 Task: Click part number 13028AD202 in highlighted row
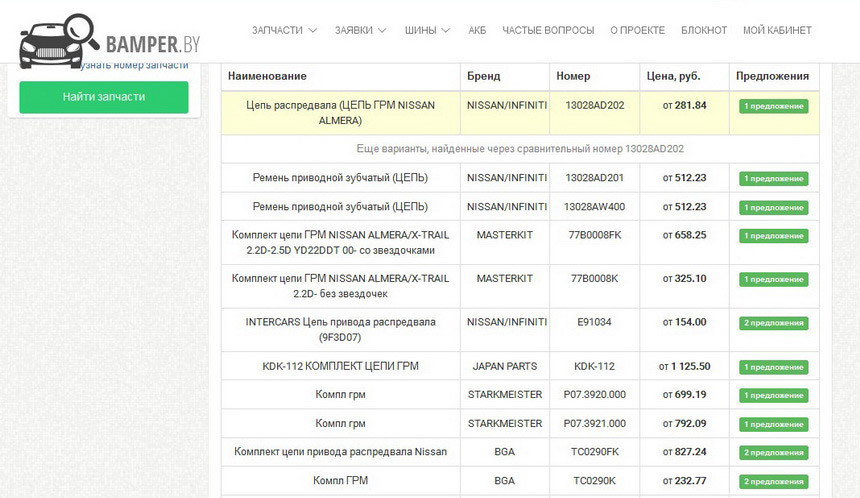pyautogui.click(x=595, y=105)
